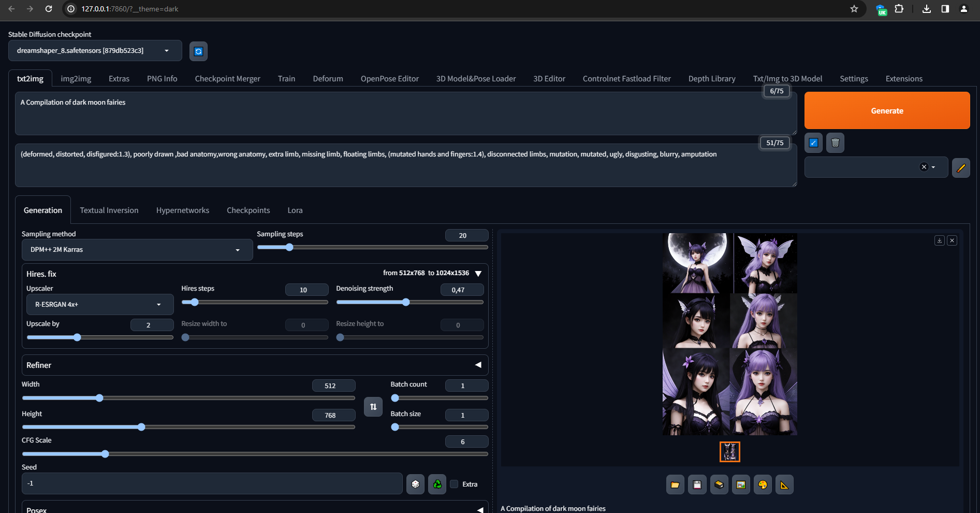
Task: Collapse the Hires. fix section
Action: (478, 274)
